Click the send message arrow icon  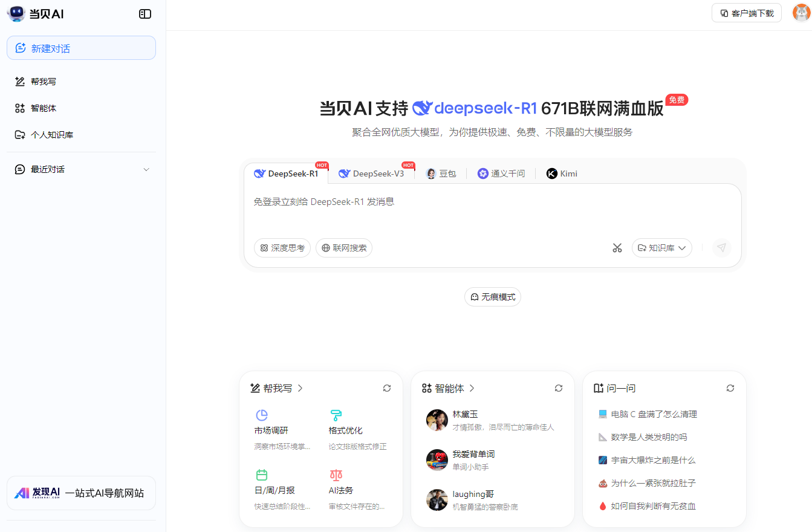721,248
